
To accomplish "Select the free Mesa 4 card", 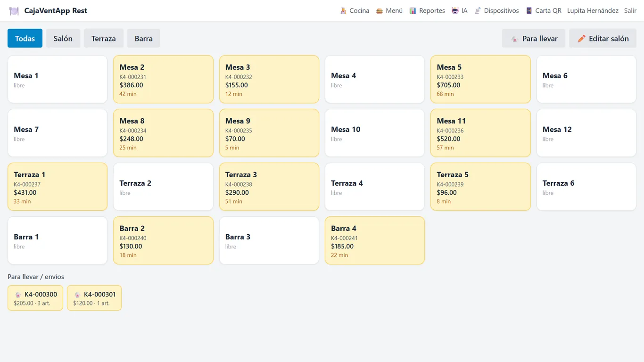I will click(375, 79).
